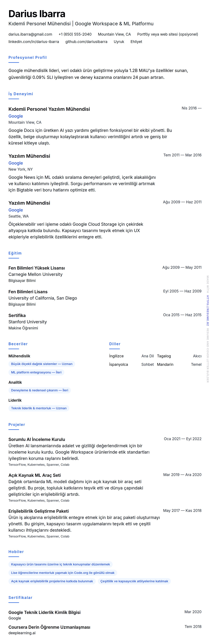
Task: Click the Coursera Derin Öğrenme Uzmanlaşması certificate
Action: [x=49, y=627]
